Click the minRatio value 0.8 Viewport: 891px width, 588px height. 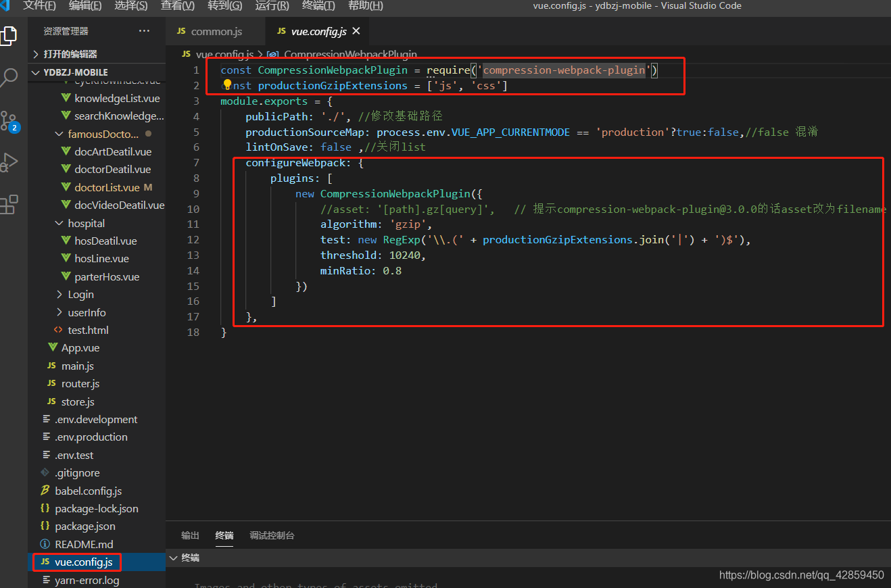tap(392, 270)
